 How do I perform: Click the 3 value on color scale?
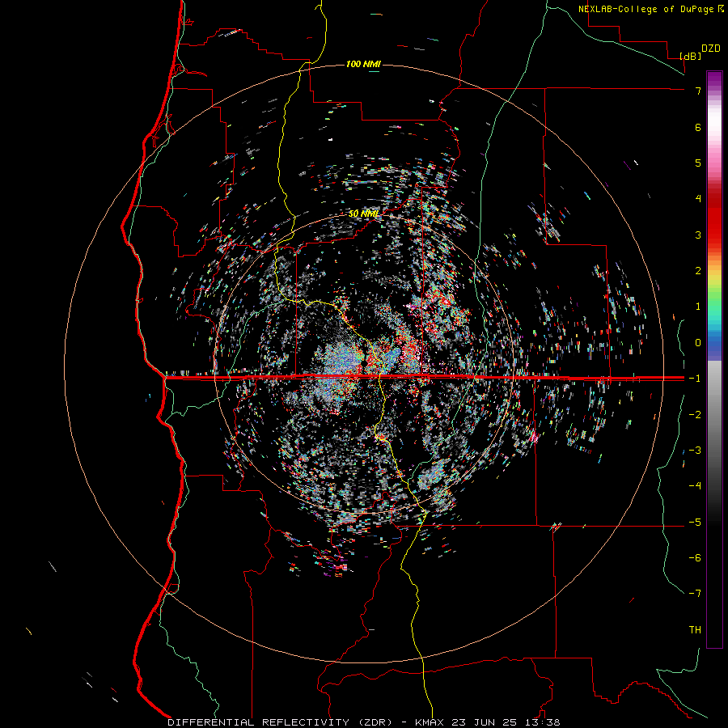coord(698,235)
